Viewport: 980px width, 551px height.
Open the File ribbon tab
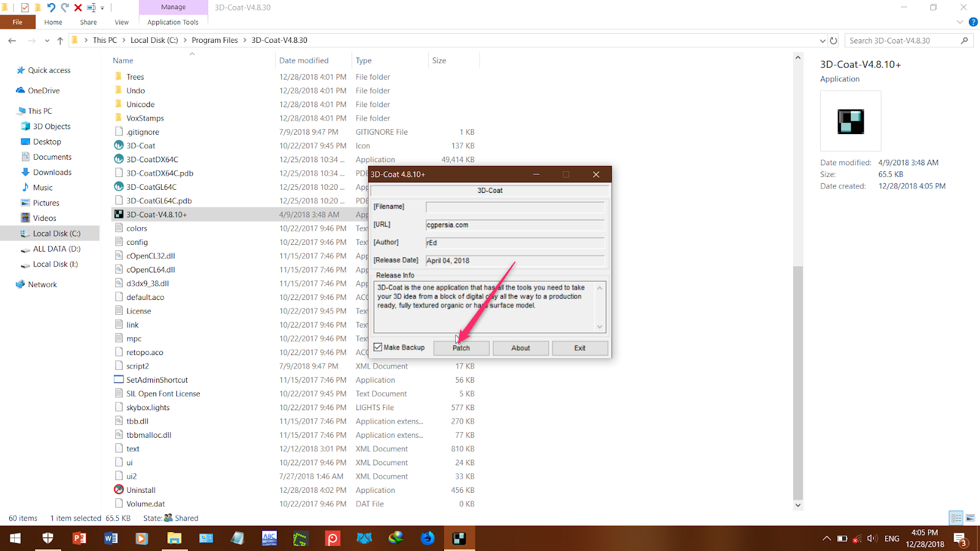[17, 22]
